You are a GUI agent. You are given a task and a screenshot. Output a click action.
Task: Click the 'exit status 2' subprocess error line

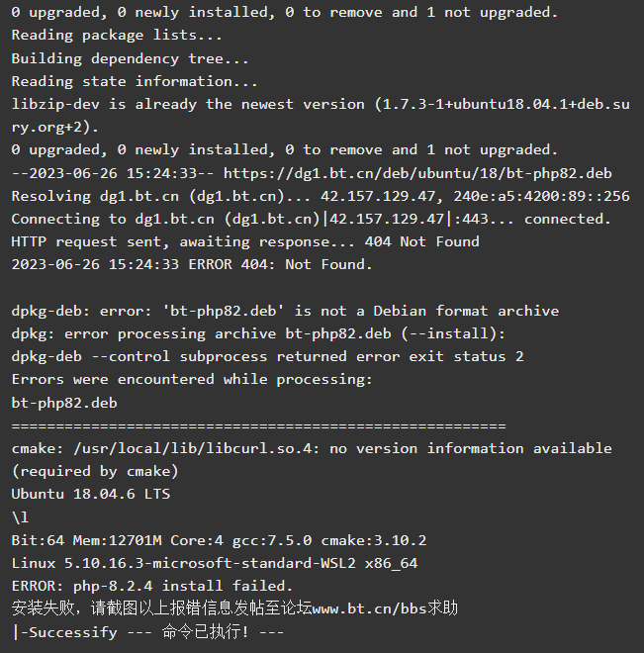267,356
